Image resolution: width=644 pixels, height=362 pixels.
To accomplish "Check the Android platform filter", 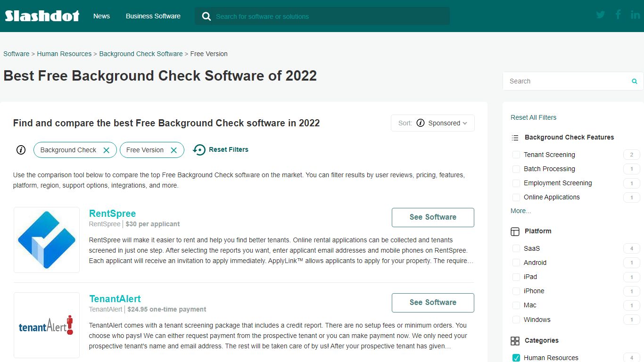I will 516,263.
